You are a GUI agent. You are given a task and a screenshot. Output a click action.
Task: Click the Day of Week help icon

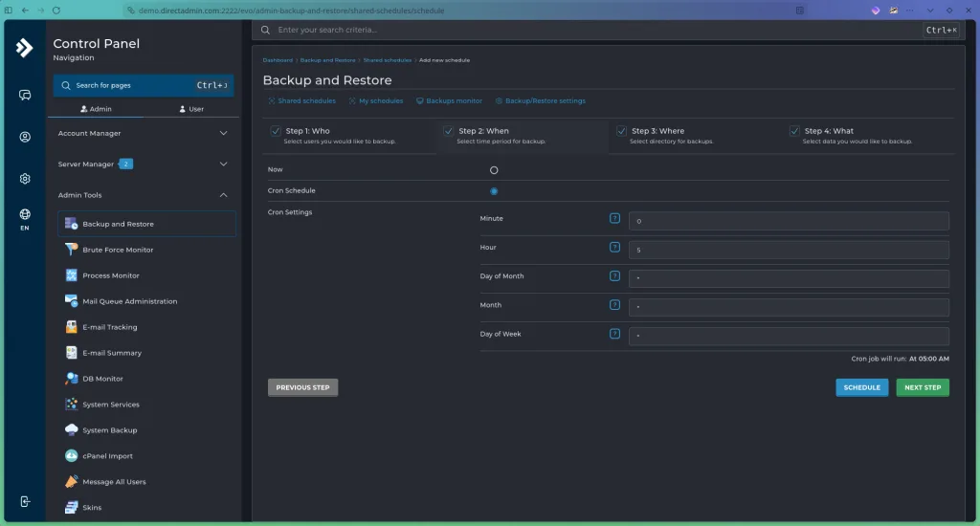(x=614, y=334)
